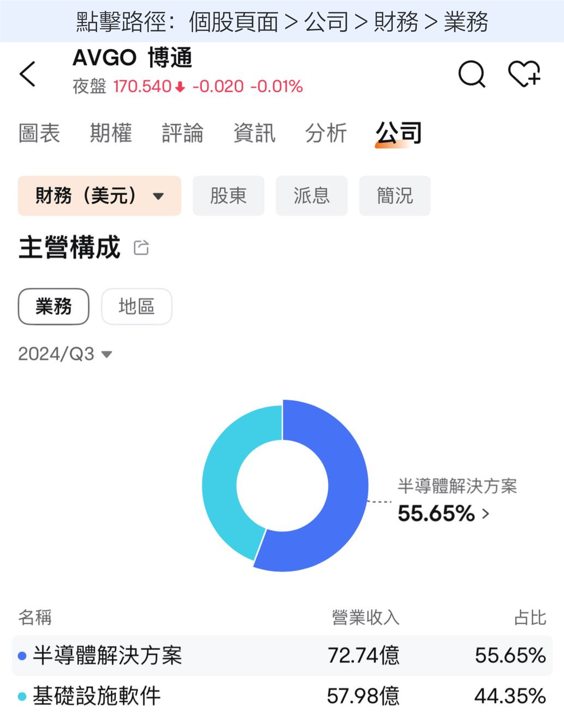Expand the 2024/Q3 period selector
This screenshot has width=564, height=728.
coord(65,354)
